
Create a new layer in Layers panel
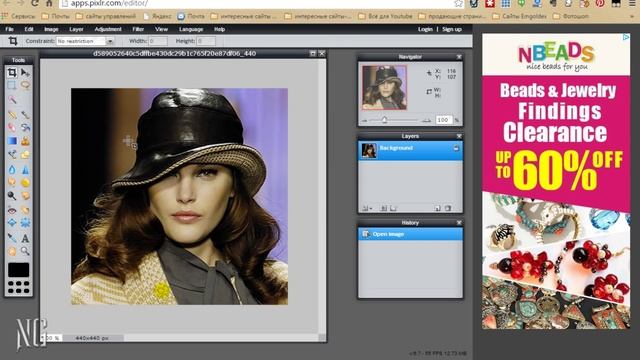438,208
